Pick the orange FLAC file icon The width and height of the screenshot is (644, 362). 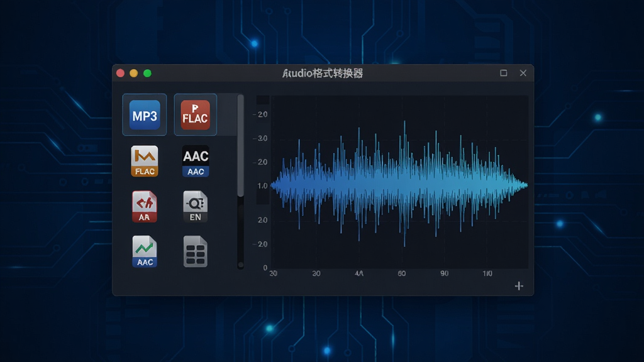[145, 161]
